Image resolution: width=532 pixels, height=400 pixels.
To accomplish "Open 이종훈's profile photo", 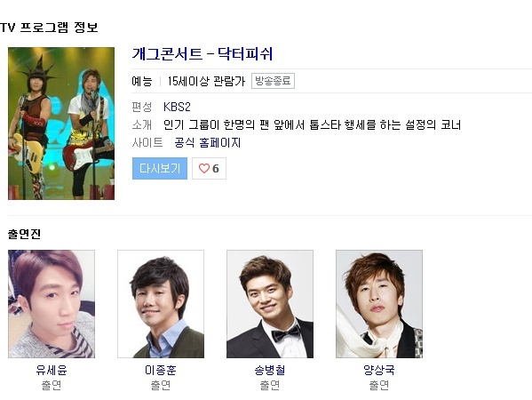I will (161, 304).
